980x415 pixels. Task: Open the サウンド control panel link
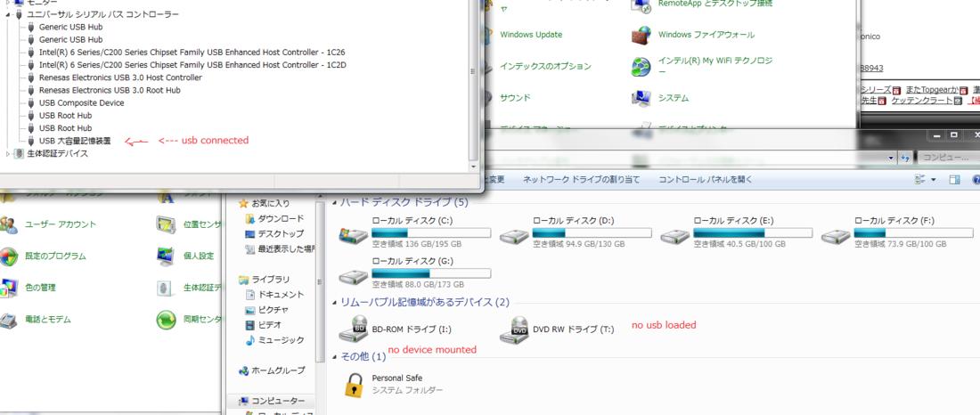click(x=515, y=98)
